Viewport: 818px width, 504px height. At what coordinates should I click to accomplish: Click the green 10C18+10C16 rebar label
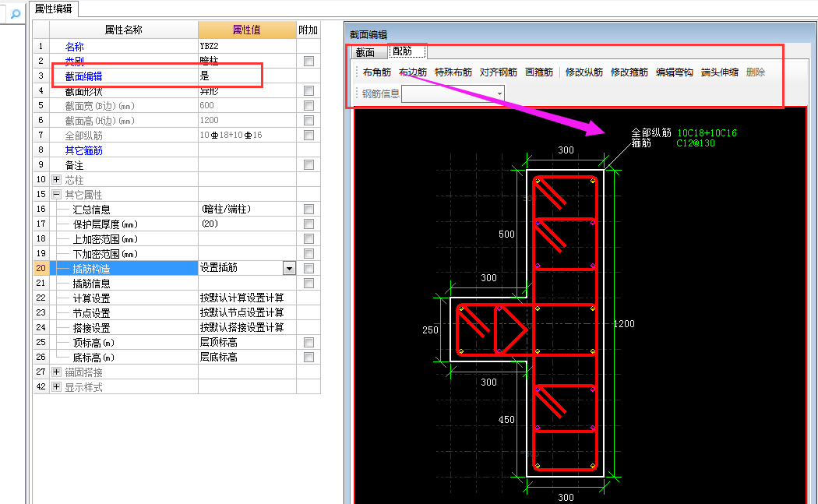[x=707, y=133]
